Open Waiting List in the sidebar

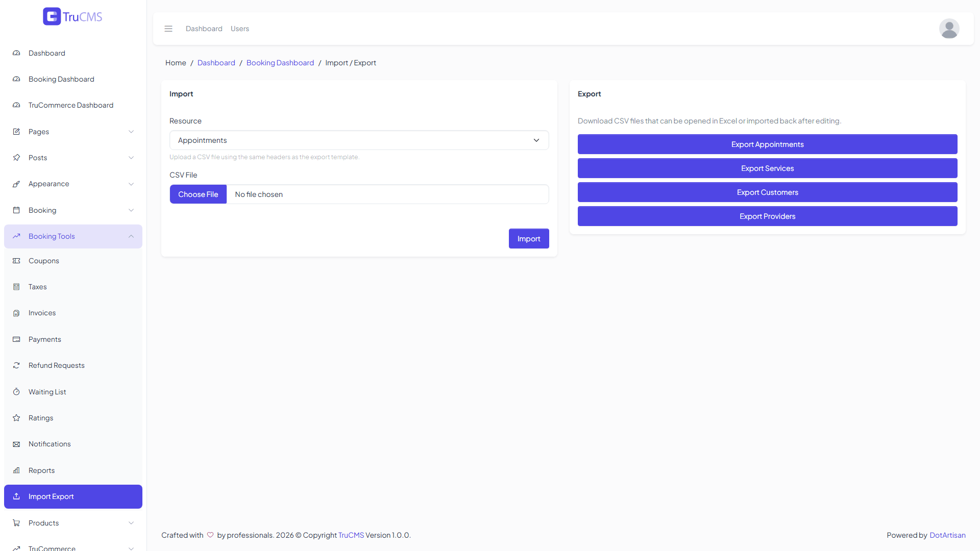click(73, 392)
